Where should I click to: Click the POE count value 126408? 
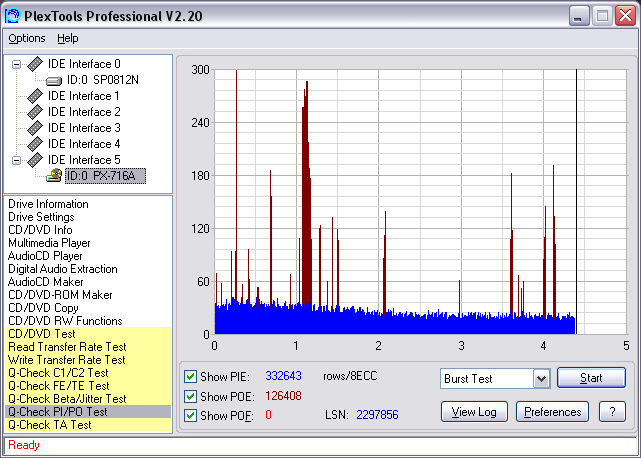[283, 396]
